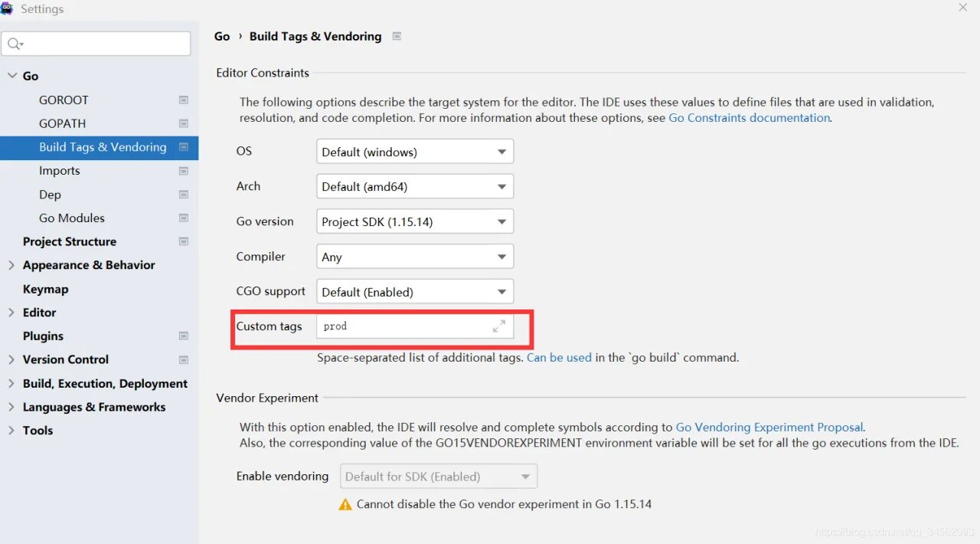Open the Arch dropdown
The height and width of the screenshot is (544, 980).
tap(414, 187)
